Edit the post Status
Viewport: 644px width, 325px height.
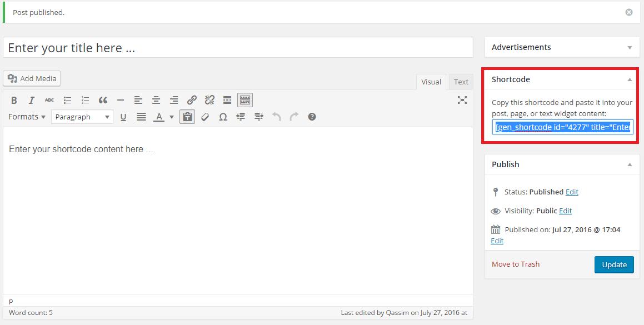point(572,192)
